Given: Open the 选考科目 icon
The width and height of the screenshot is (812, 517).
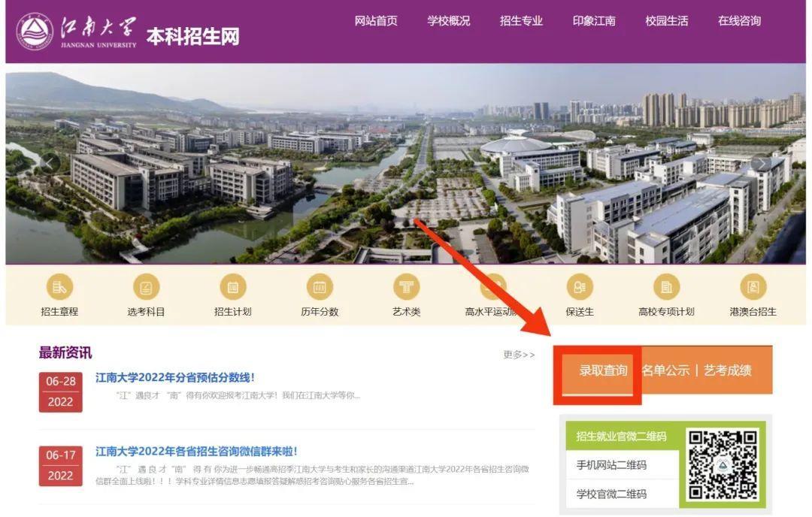Looking at the screenshot, I should pos(146,287).
